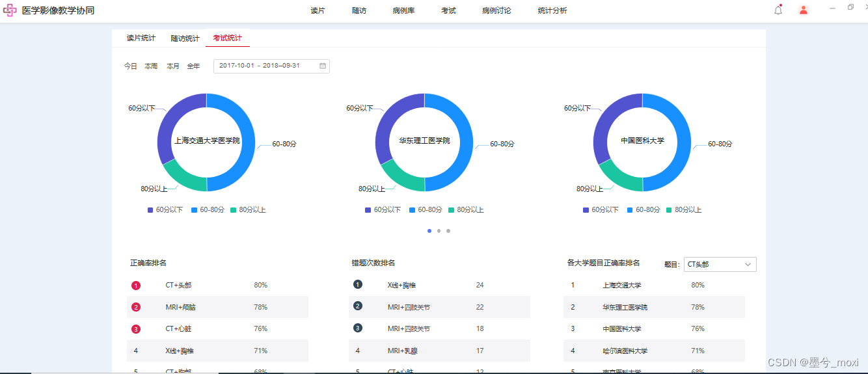Click rank 3 dark badge in 错题次数排名
The image size is (868, 374).
click(358, 328)
